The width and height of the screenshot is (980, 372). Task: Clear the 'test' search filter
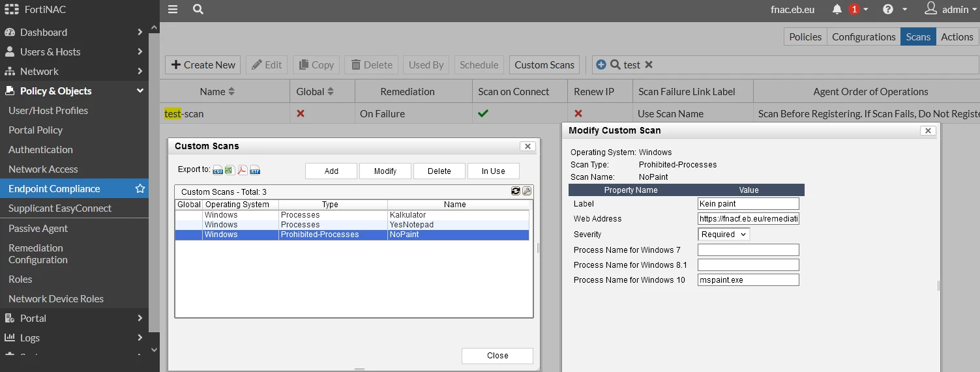point(649,64)
